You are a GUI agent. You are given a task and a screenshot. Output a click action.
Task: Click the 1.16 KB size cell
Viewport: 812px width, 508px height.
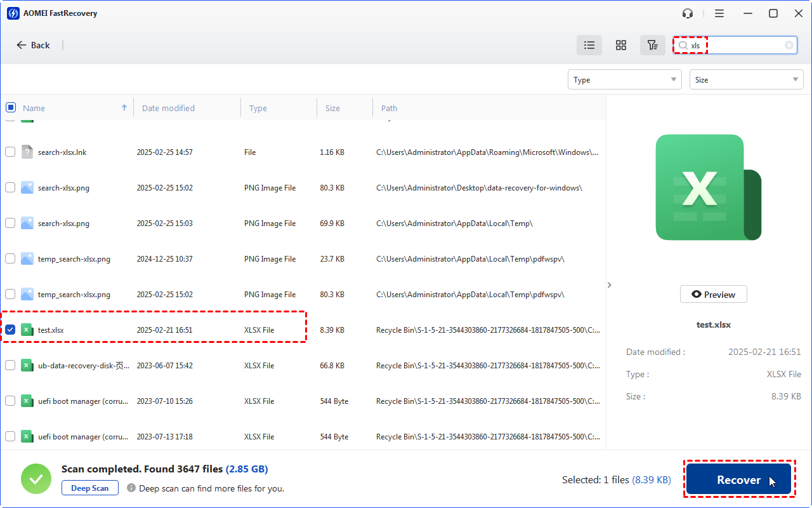[332, 152]
